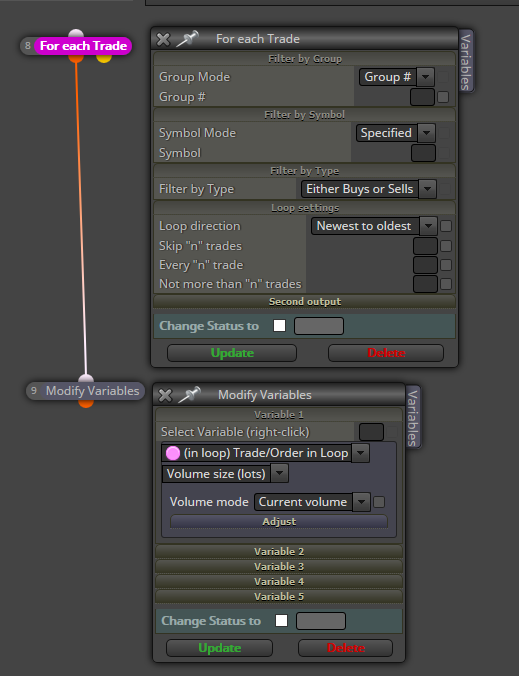Click status field in For each Trade
The width and height of the screenshot is (519, 676).
point(319,326)
